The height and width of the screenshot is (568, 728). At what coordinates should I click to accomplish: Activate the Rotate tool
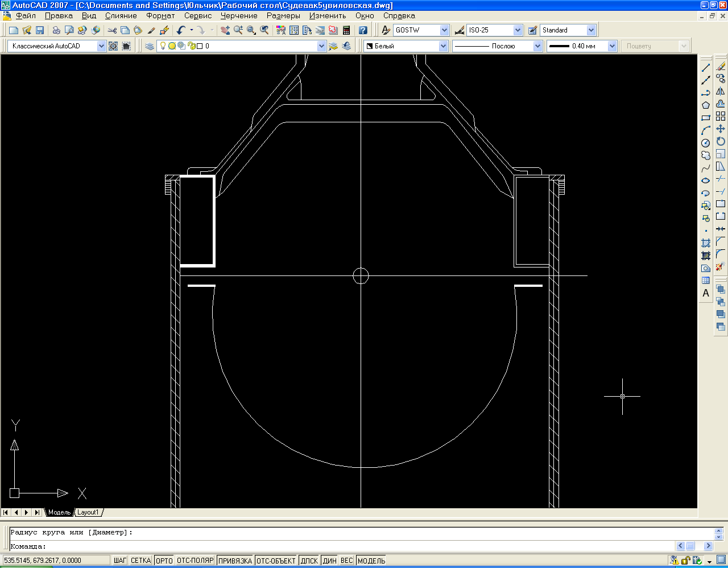pos(721,142)
